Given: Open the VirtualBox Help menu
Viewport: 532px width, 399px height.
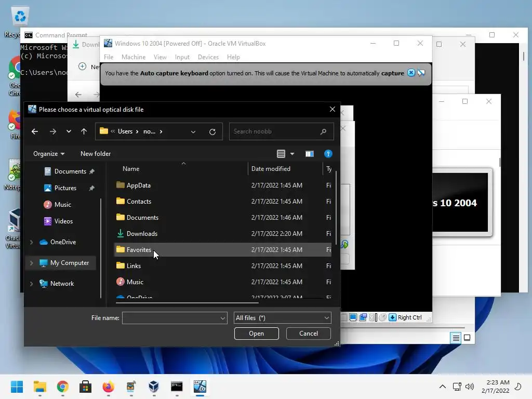Looking at the screenshot, I should tap(233, 57).
